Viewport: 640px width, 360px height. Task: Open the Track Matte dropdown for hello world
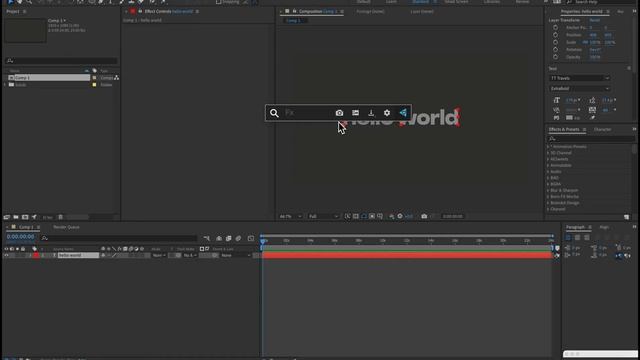(x=190, y=256)
